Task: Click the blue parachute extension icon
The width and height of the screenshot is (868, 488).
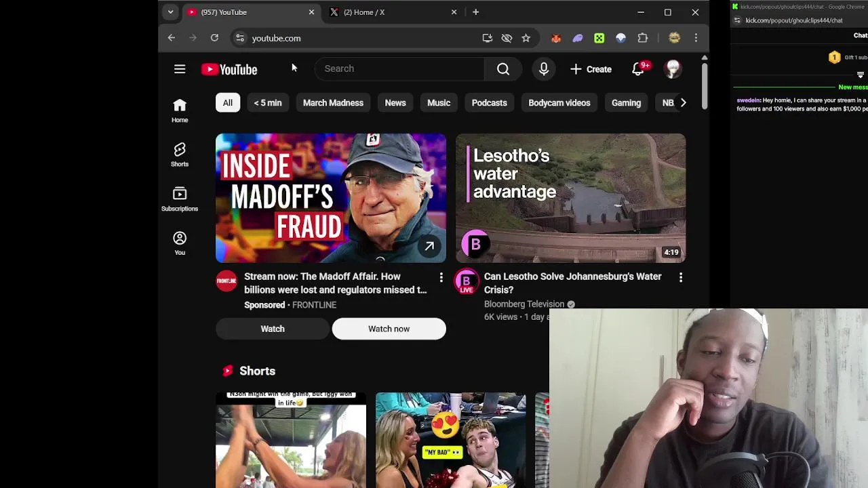Action: click(x=621, y=38)
